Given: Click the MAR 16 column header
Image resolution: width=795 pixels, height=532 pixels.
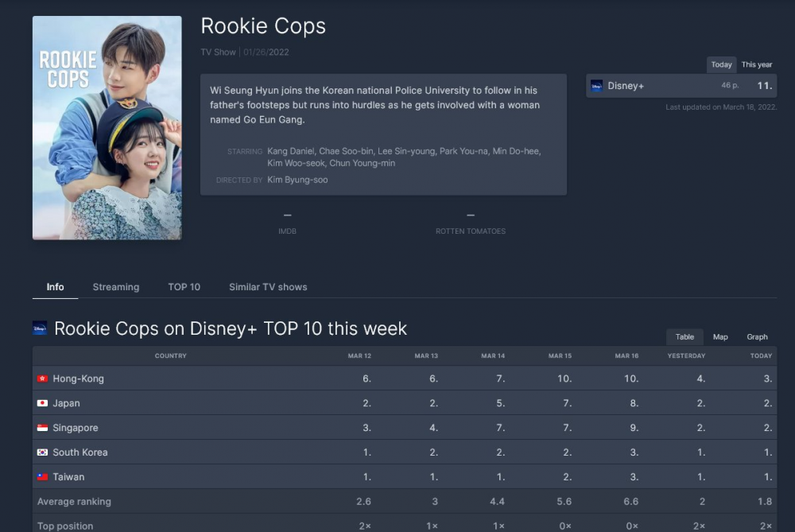Looking at the screenshot, I should click(626, 356).
